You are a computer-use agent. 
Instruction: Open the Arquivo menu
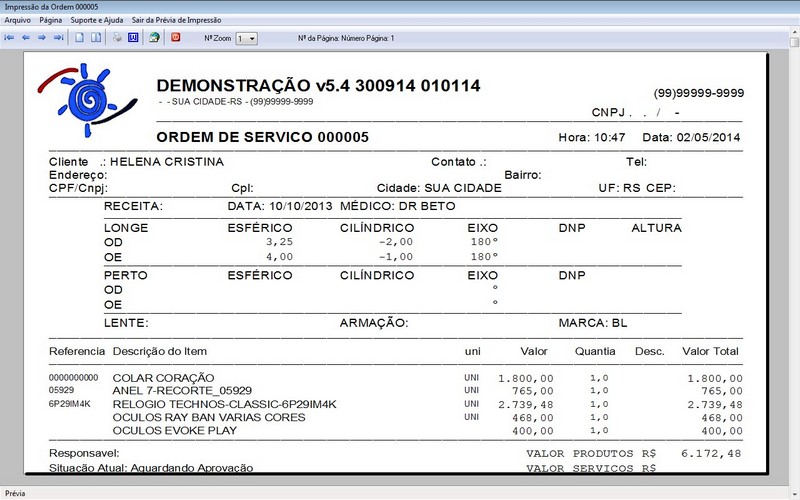pos(17,20)
